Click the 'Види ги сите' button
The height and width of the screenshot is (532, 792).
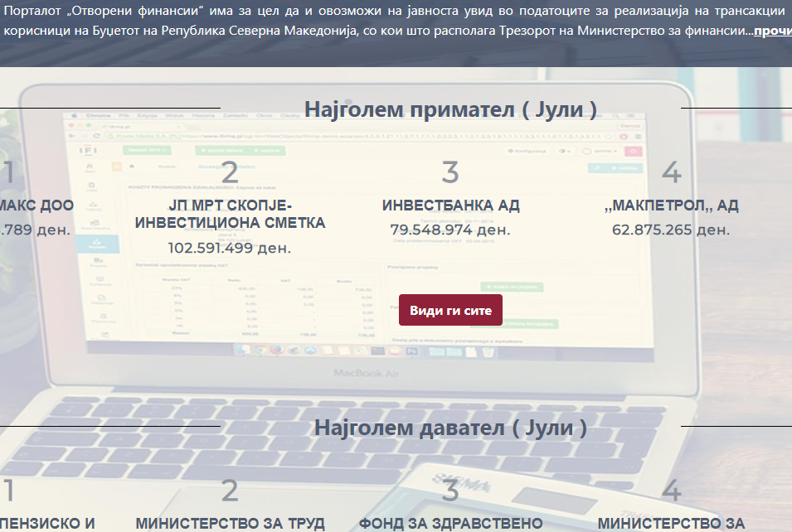coord(450,310)
